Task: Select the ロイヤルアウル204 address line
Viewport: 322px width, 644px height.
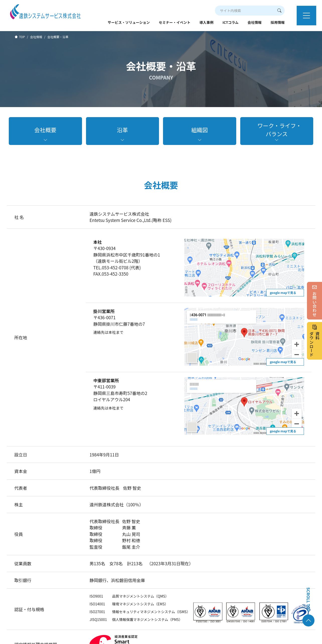Action: tap(112, 400)
